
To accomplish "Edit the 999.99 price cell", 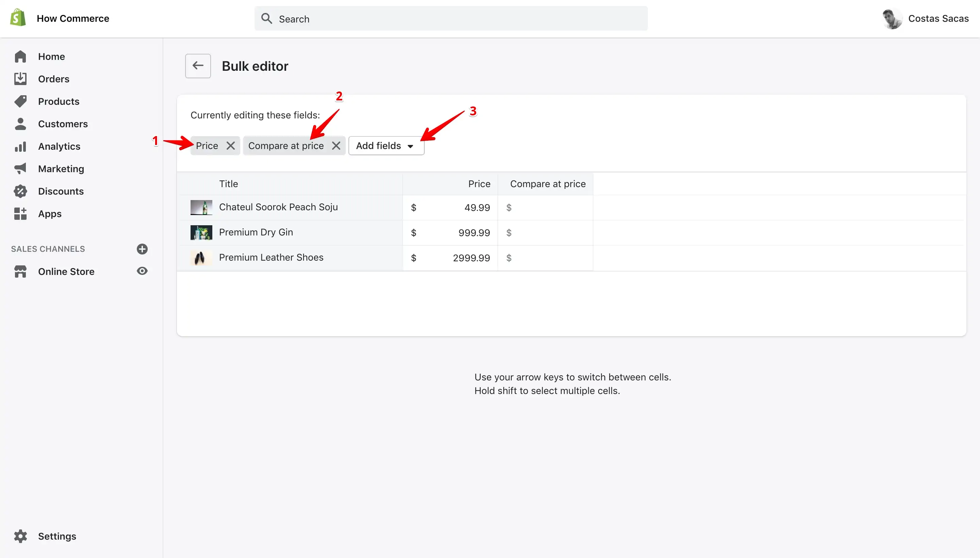I will pyautogui.click(x=450, y=233).
